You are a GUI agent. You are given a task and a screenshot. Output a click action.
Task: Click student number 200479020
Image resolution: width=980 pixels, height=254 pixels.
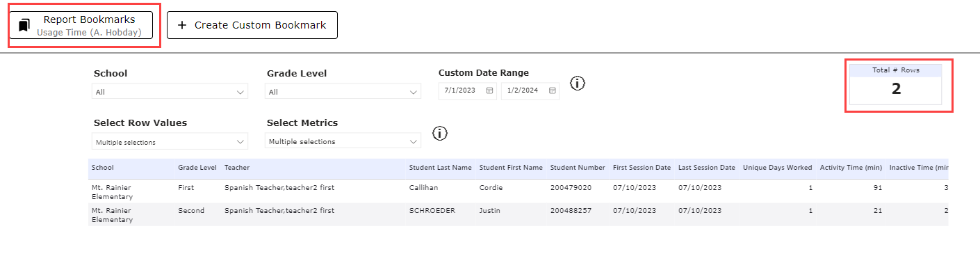(x=571, y=188)
